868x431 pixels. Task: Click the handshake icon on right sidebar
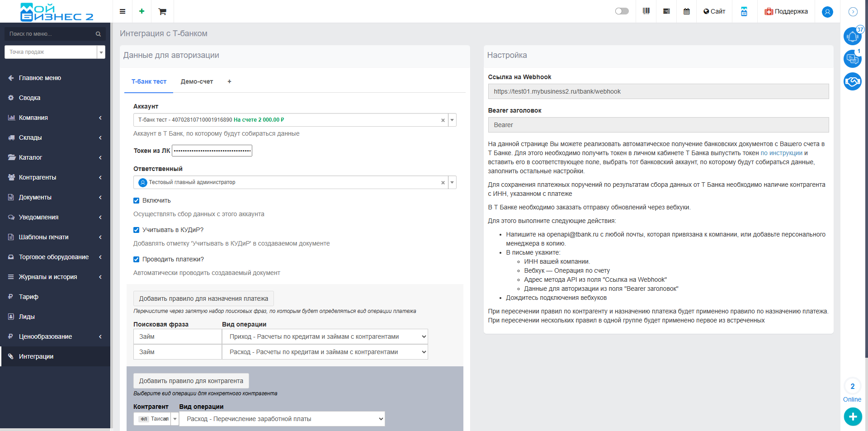(852, 81)
